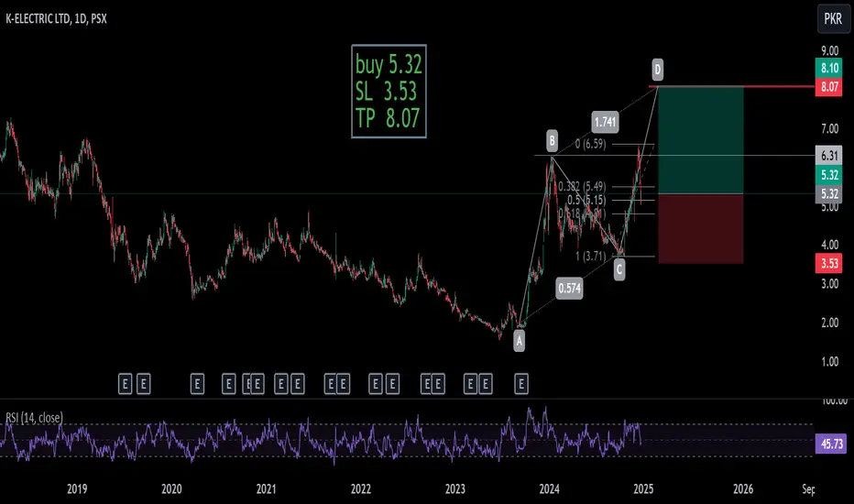Click the 2025 label on the time axis
Viewport: 854px width, 504px height.
pos(643,488)
